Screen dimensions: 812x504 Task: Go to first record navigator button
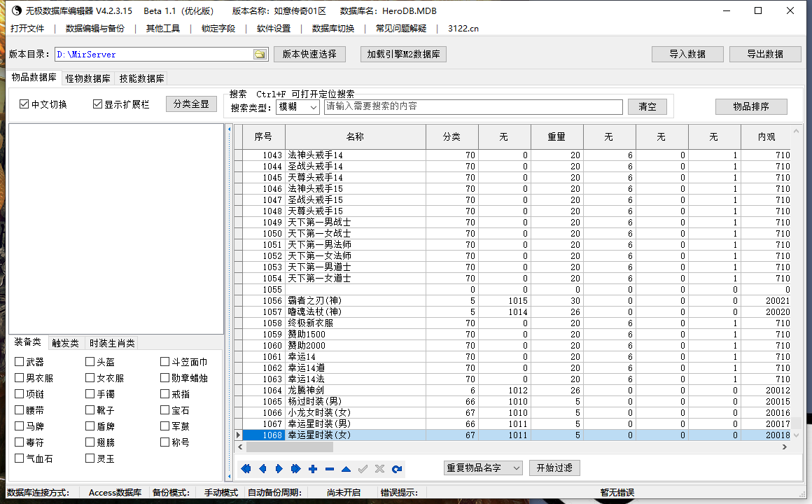click(246, 469)
